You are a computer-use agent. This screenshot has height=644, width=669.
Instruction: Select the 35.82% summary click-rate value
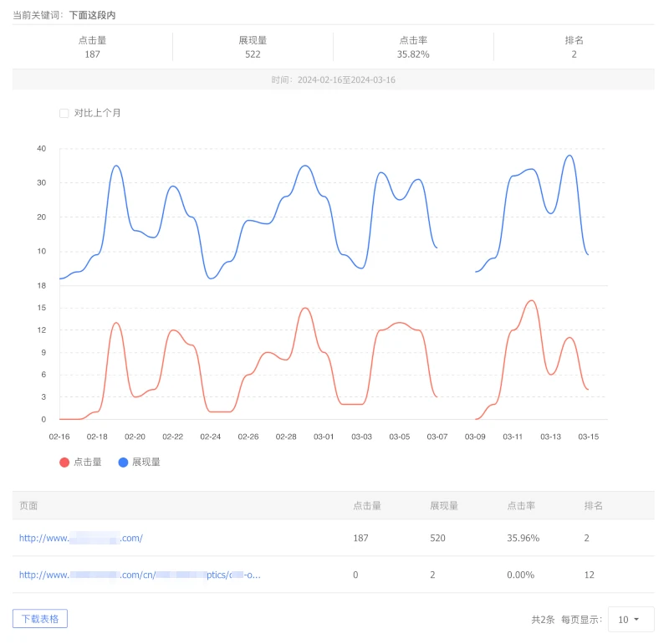click(x=413, y=54)
